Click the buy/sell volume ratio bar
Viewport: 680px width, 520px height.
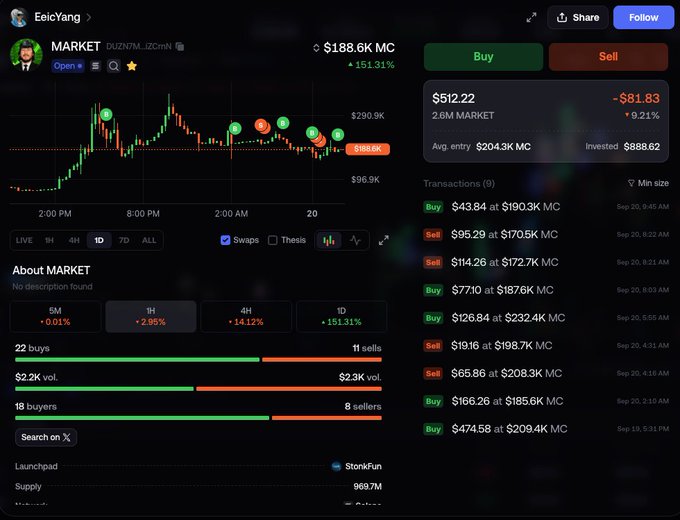click(198, 389)
